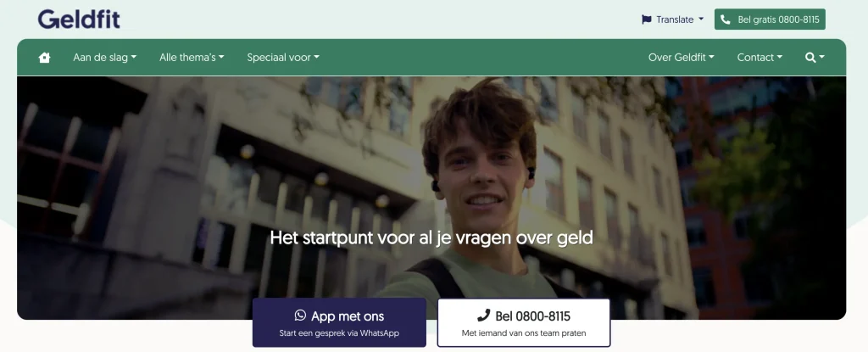Click the phone handset icon beside Bel 0800-8115
868x352 pixels.
(483, 316)
